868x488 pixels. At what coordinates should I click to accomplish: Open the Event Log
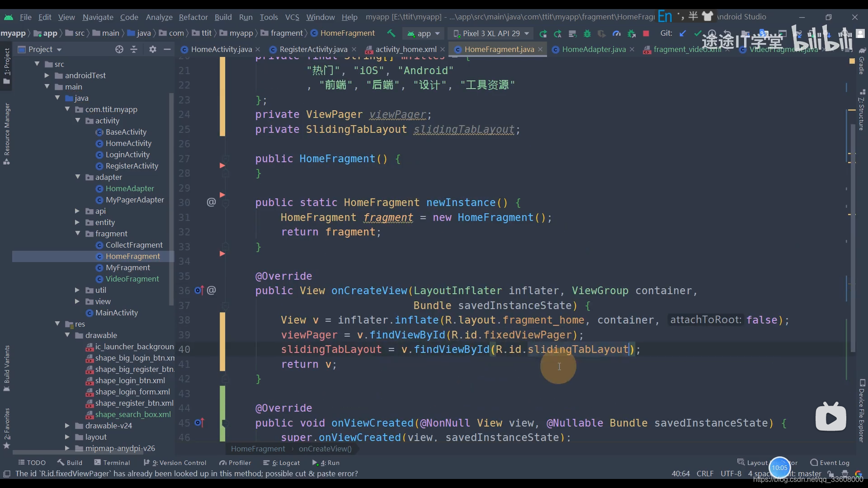830,463
